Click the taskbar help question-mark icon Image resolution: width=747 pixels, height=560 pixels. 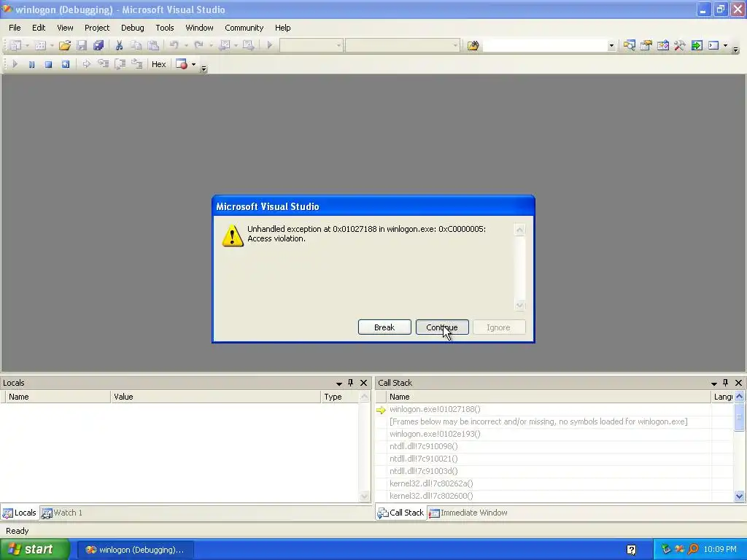point(631,550)
